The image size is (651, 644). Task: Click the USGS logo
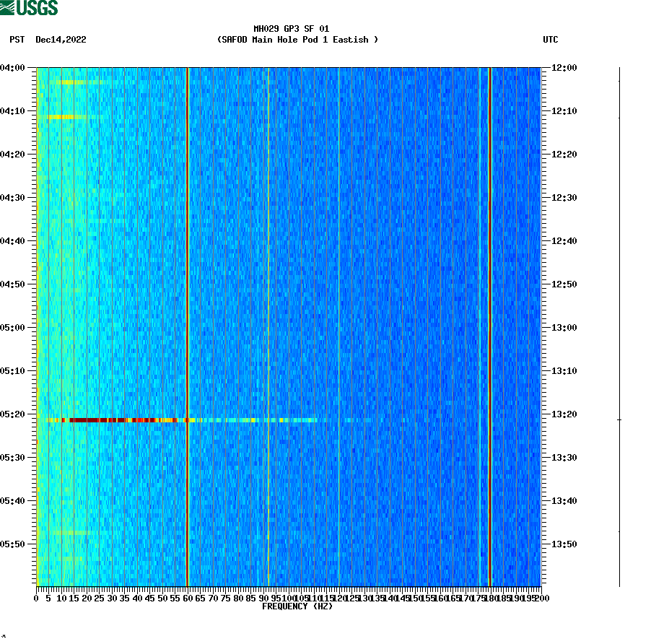(29, 9)
